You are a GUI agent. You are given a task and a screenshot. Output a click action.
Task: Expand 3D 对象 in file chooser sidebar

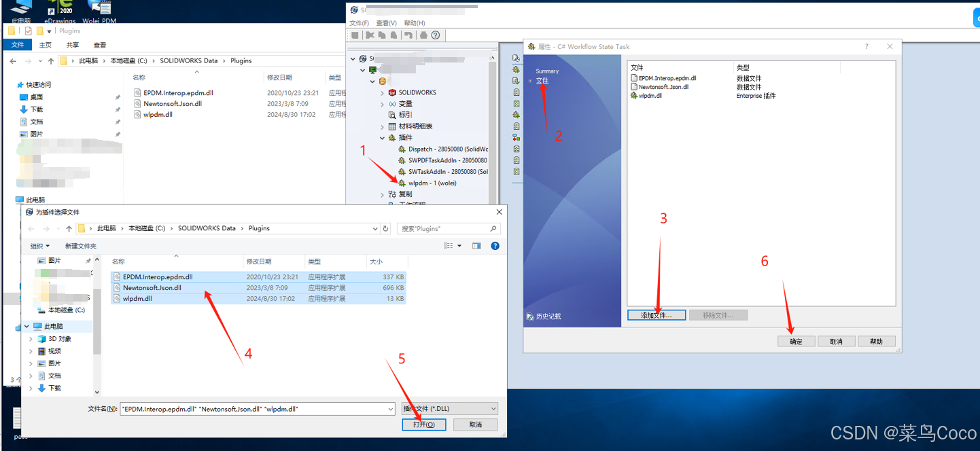(x=31, y=339)
